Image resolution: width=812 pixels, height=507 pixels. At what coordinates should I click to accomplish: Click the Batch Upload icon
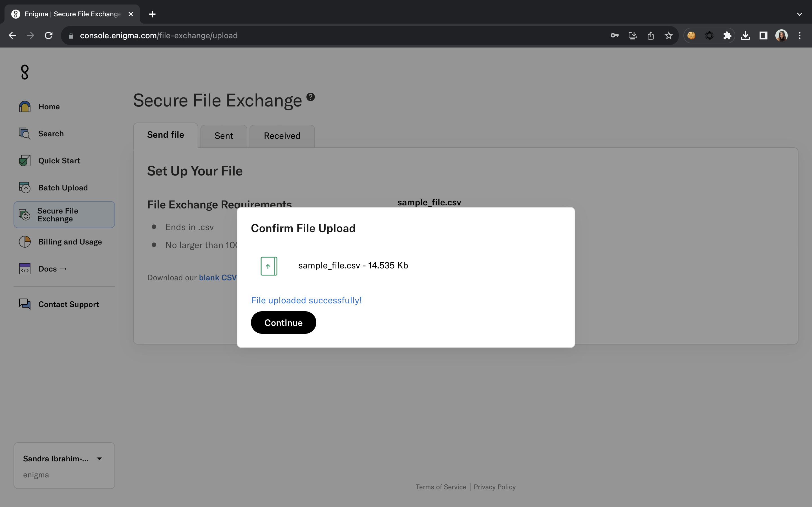pyautogui.click(x=25, y=187)
